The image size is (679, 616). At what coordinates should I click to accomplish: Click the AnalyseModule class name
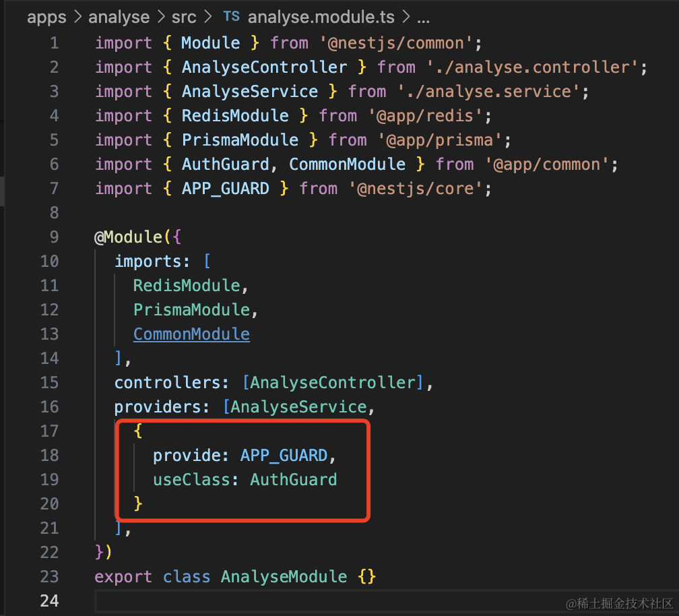click(x=284, y=577)
